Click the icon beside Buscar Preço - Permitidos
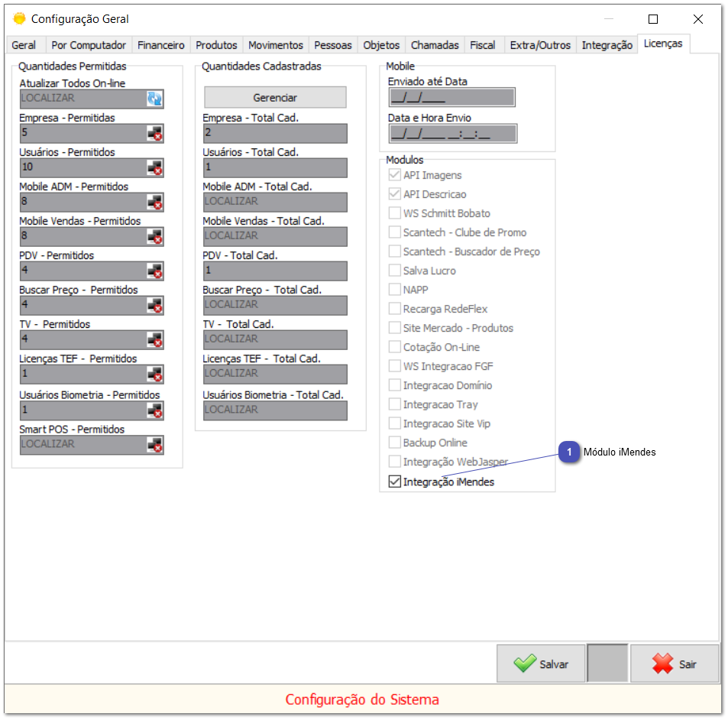 [x=155, y=306]
